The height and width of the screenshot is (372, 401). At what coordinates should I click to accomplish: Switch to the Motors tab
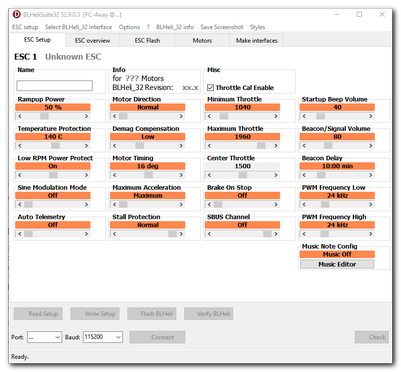[202, 40]
